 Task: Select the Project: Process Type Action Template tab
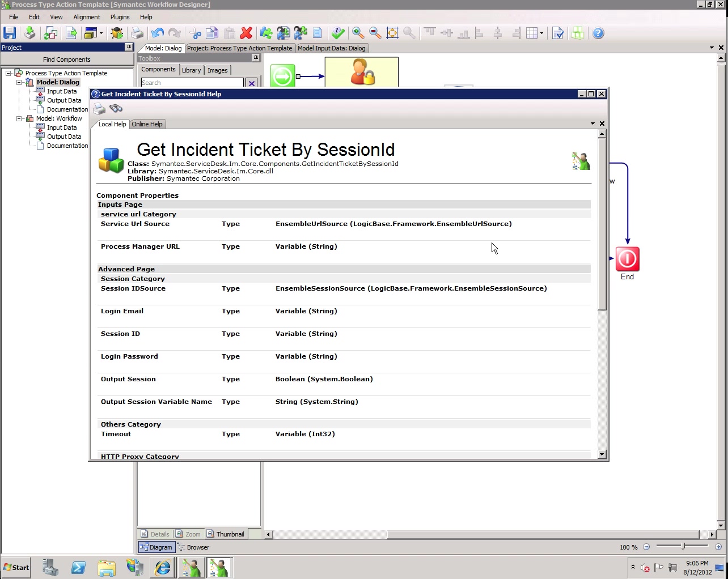[x=240, y=48]
